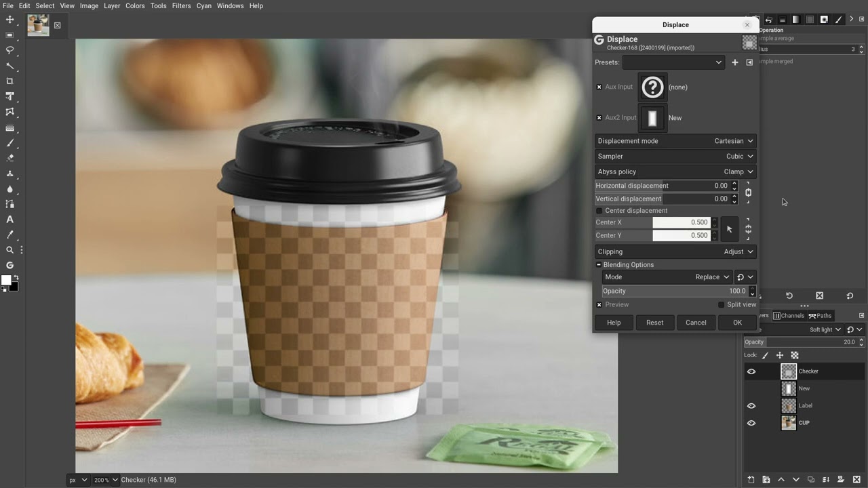Screen dimensions: 868x488
Task: Open Sampler Cubic dropdown
Action: [675, 157]
